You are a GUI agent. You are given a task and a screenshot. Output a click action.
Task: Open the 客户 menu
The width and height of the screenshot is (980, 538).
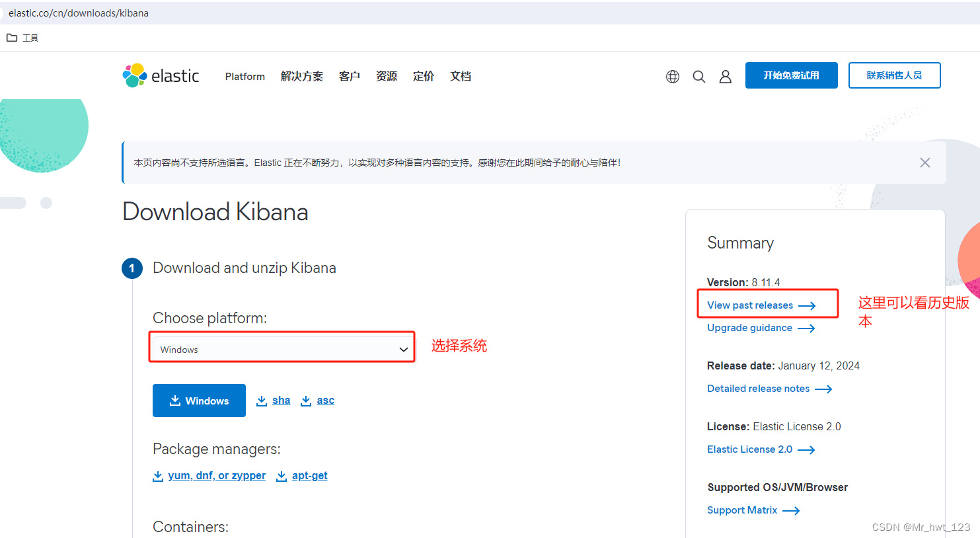350,77
